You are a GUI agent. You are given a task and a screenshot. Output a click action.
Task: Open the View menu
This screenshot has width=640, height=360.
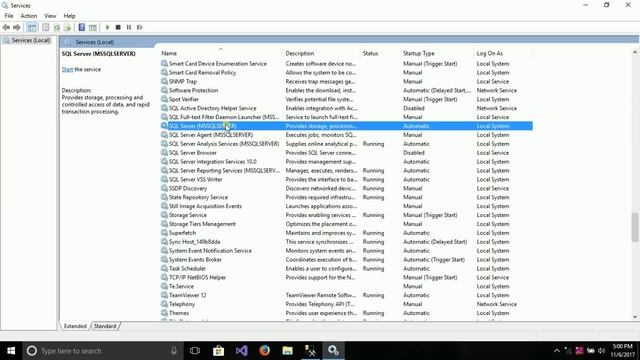(50, 16)
